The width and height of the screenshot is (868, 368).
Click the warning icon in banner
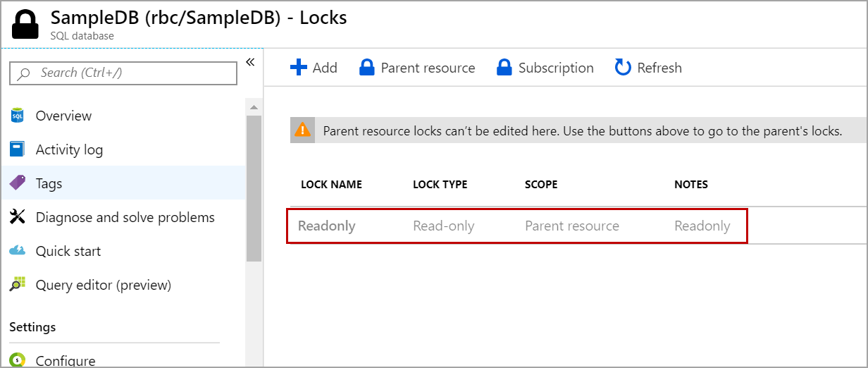(x=302, y=130)
